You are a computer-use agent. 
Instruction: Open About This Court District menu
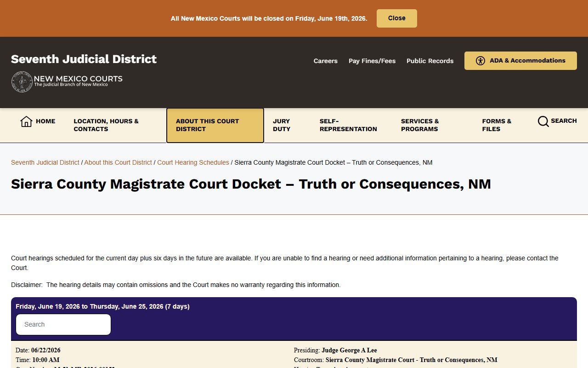pos(215,126)
